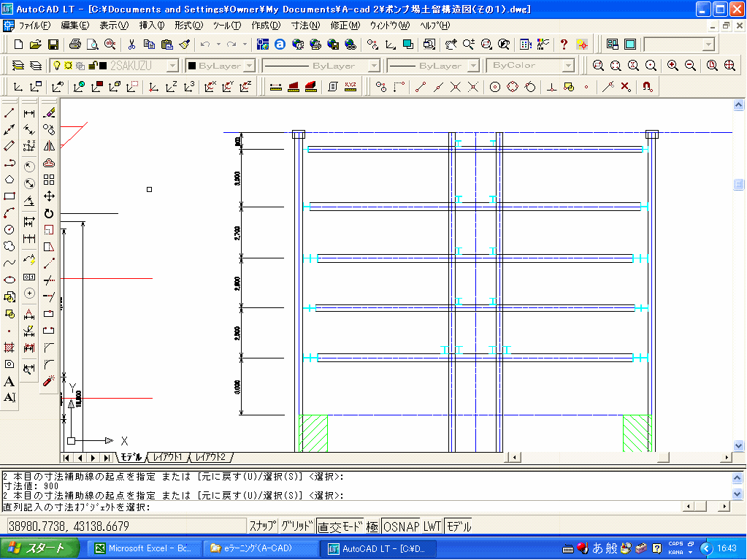Expand the undo history arrow

click(218, 45)
